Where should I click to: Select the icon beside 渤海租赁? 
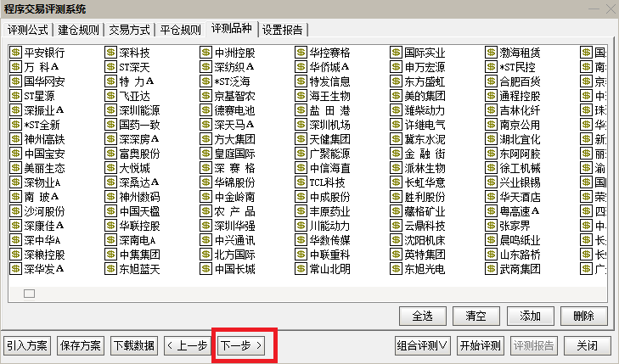click(492, 53)
